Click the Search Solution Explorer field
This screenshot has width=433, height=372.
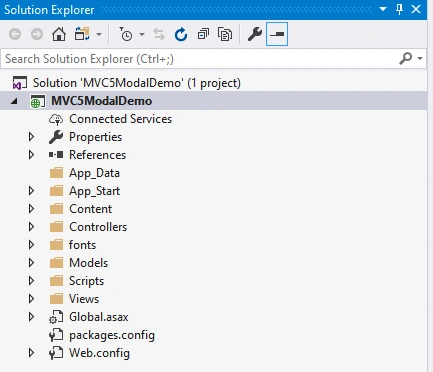tap(200, 59)
